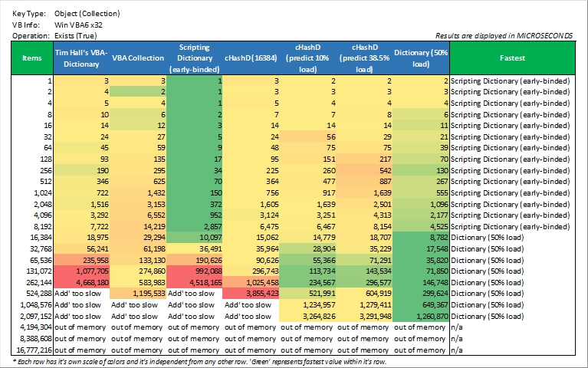
Task: Click the "Object (Collection)" key type value
Action: pos(87,14)
